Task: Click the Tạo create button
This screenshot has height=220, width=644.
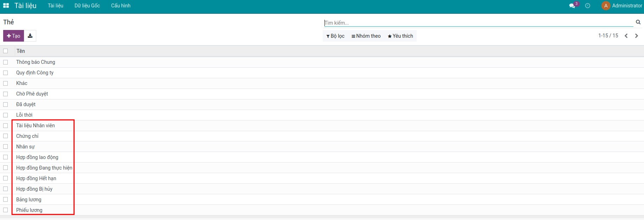Action: pos(14,36)
